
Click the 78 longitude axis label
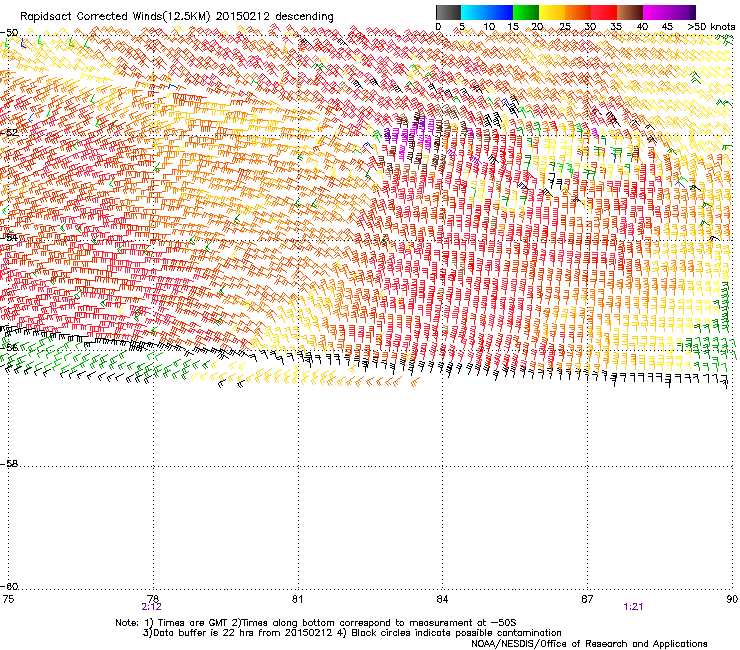[x=153, y=599]
